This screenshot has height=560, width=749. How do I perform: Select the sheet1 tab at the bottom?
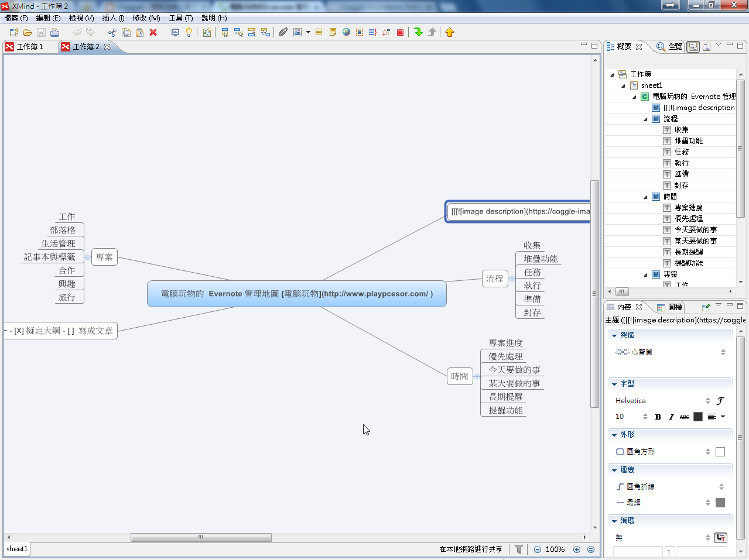[17, 549]
